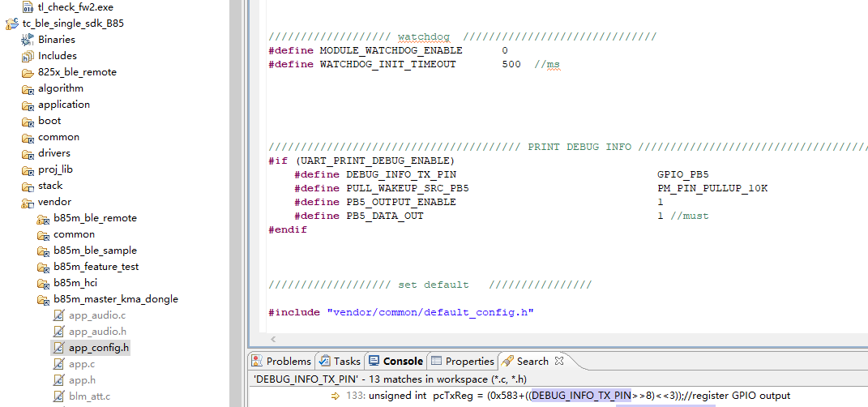Select the vendor folder
The height and width of the screenshot is (407, 868).
coord(54,202)
